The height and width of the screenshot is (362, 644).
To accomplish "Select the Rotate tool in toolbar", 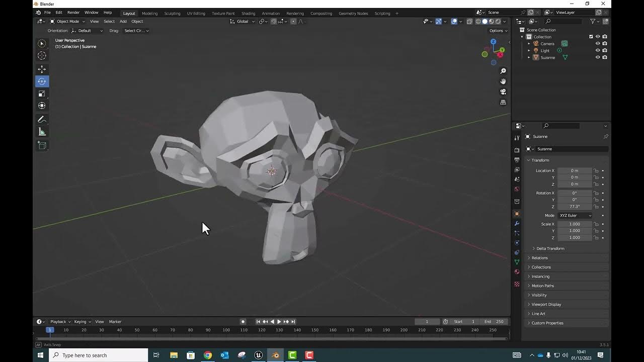I will coord(42,81).
